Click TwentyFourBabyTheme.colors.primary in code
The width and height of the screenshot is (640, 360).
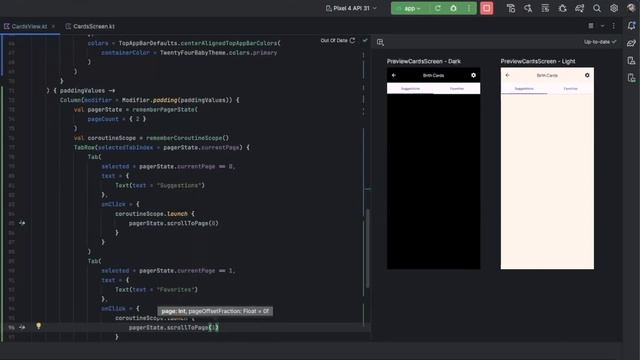(x=218, y=53)
